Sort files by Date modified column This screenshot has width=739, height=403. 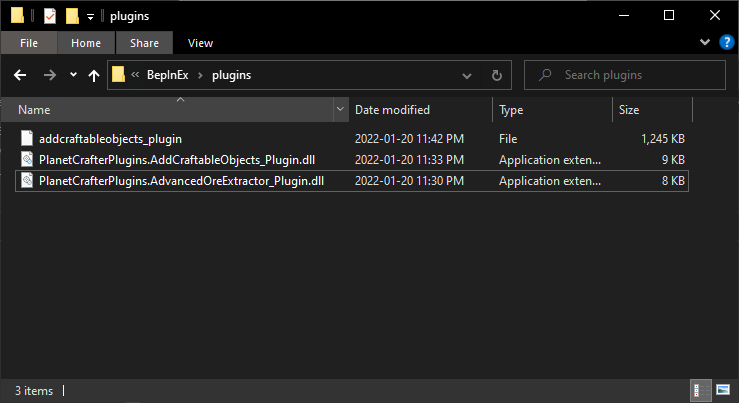[393, 110]
